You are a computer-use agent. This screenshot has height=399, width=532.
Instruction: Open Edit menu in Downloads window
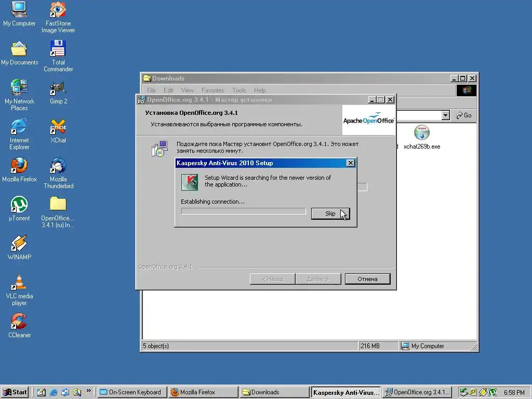[168, 90]
